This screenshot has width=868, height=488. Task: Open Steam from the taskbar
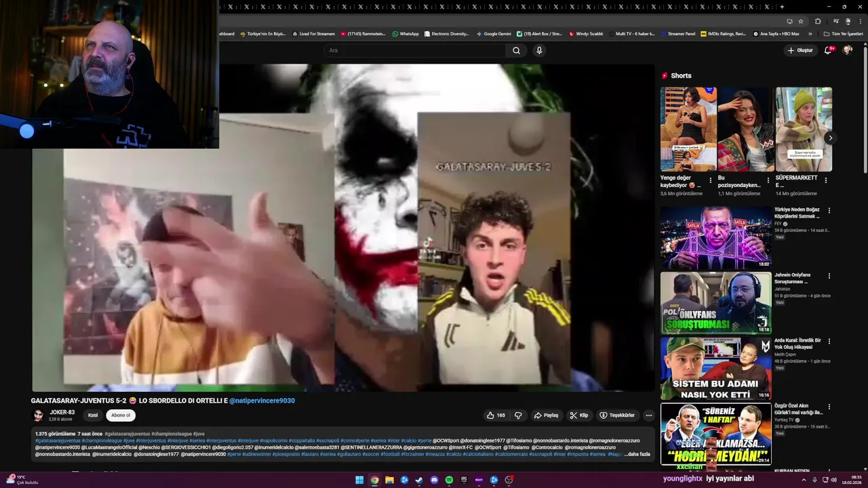[419, 480]
